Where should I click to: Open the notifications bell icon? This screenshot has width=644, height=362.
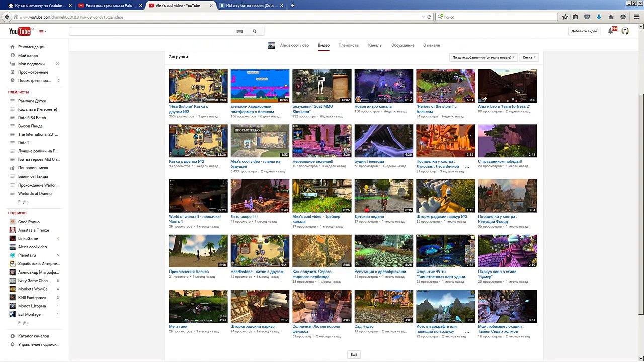[x=611, y=31]
